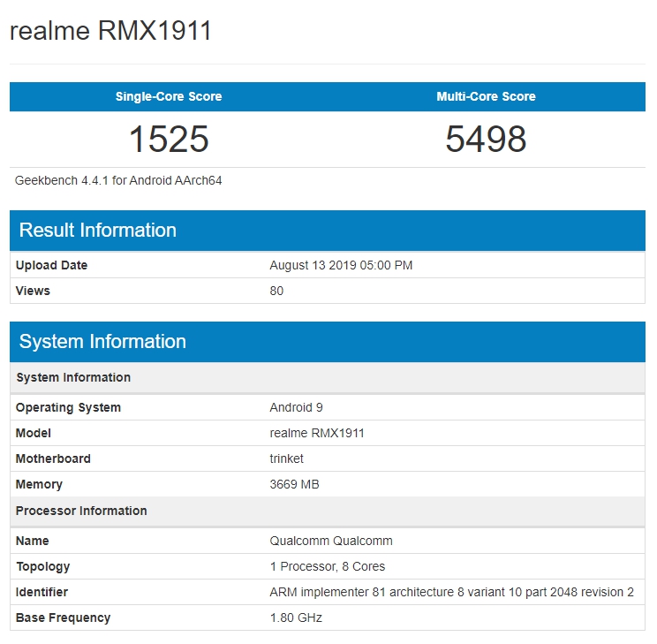
Task: Click the Operating System row label
Action: coord(68,407)
